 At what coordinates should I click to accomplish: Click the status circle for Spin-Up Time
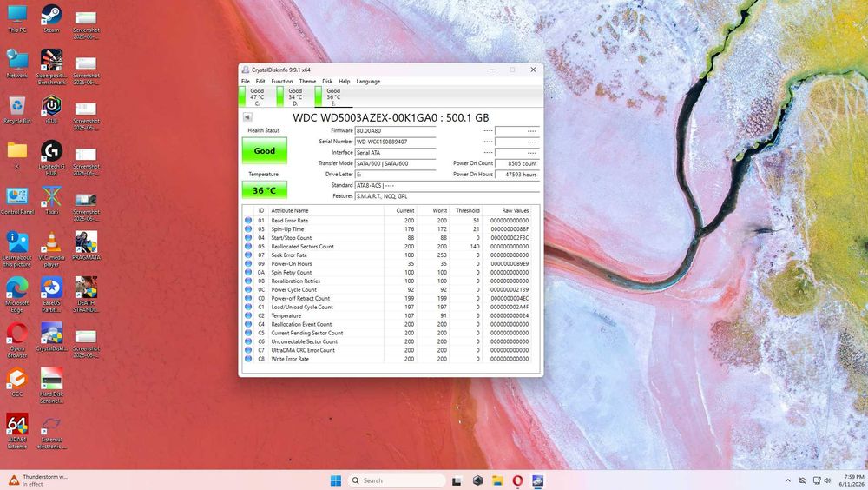click(x=248, y=228)
